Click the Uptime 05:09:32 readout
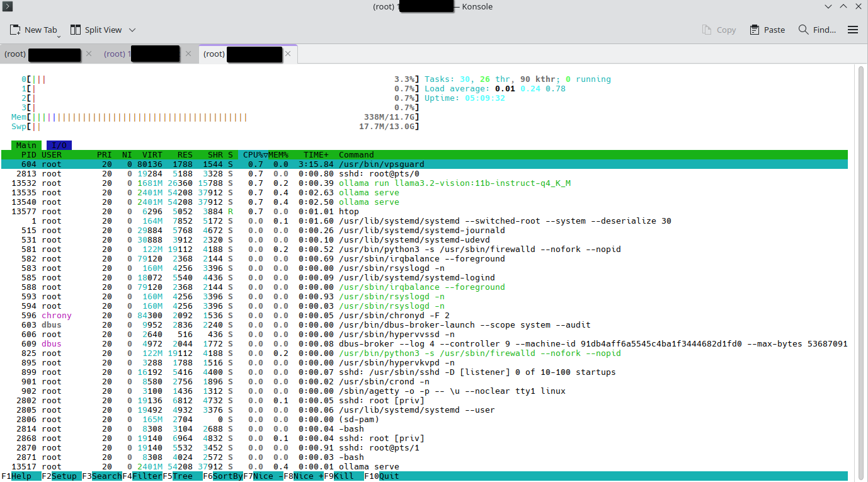 (x=465, y=98)
